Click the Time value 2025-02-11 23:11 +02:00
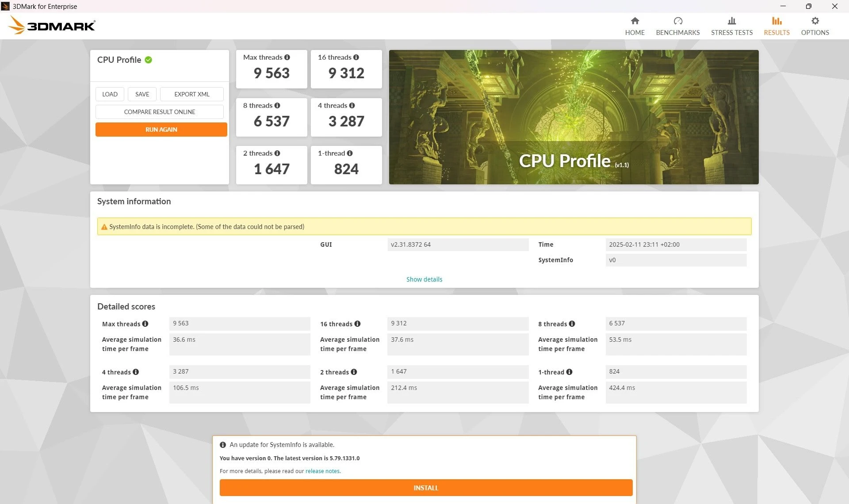Viewport: 849px width, 504px height. click(676, 244)
